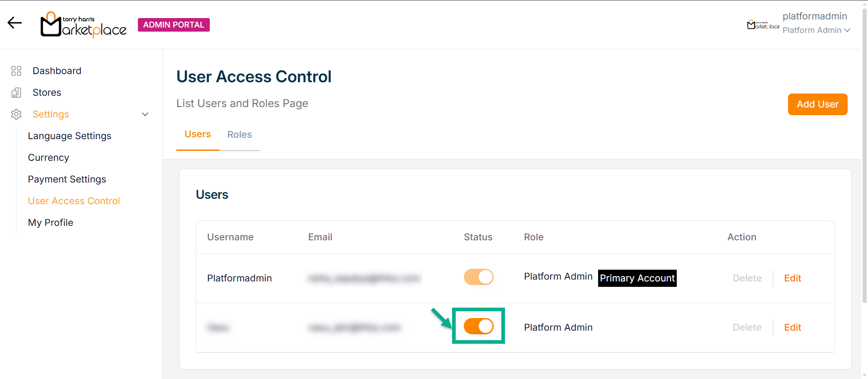Switch to the Roles tab

pos(239,135)
